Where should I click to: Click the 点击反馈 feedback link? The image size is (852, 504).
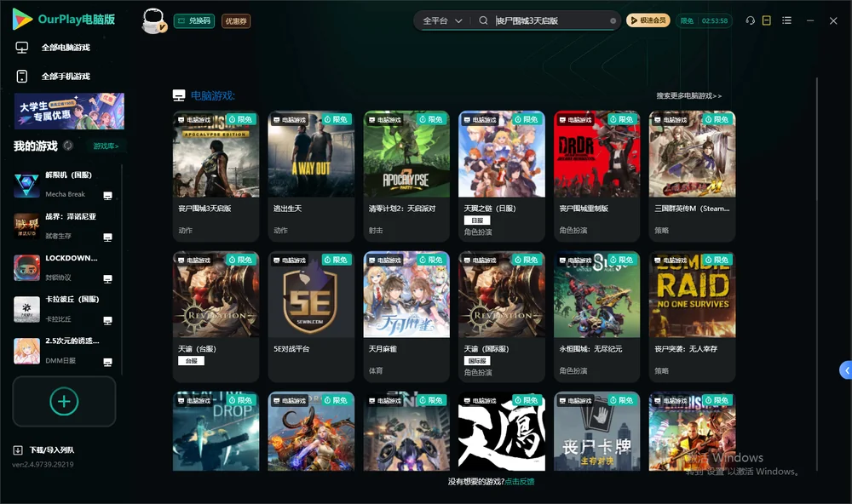pos(520,481)
